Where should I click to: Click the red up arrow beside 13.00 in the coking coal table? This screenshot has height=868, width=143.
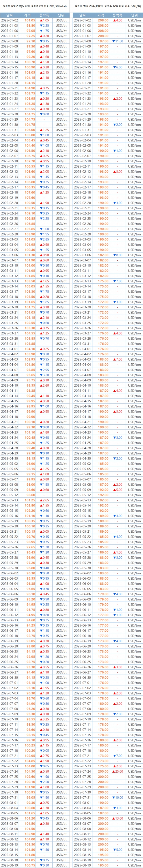[115, 818]
